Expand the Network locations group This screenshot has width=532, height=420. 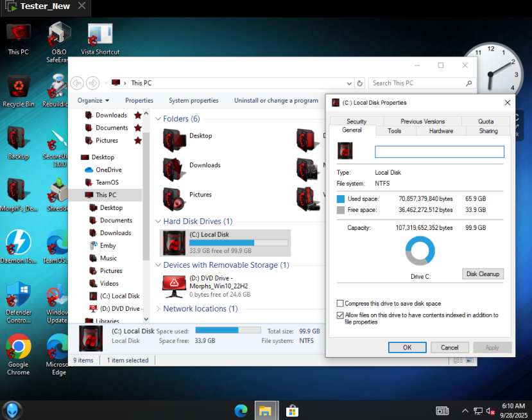pyautogui.click(x=159, y=309)
